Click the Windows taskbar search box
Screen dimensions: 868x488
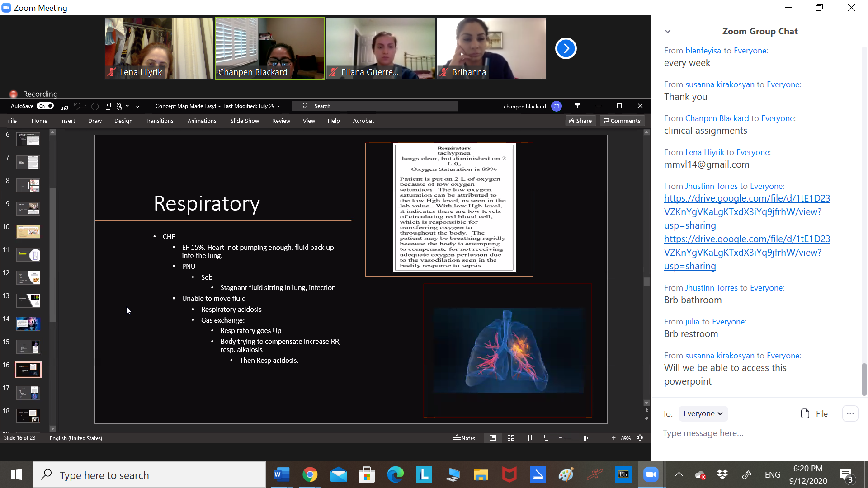click(x=149, y=475)
